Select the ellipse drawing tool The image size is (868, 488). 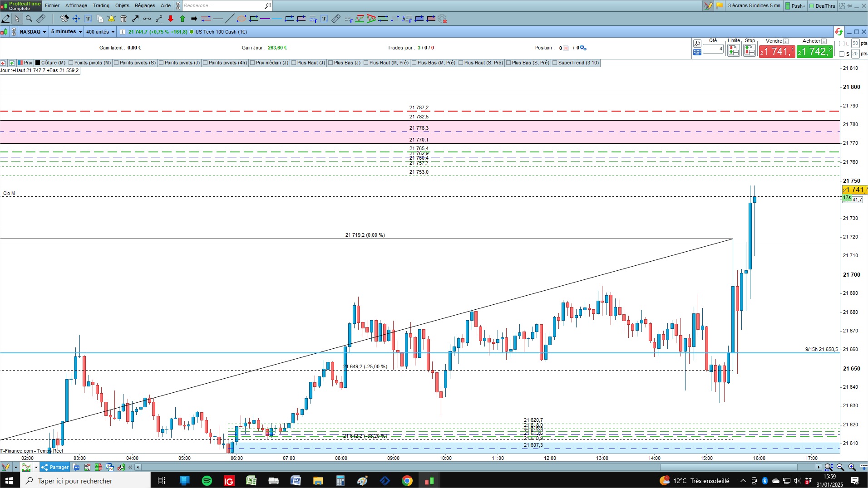(242, 19)
